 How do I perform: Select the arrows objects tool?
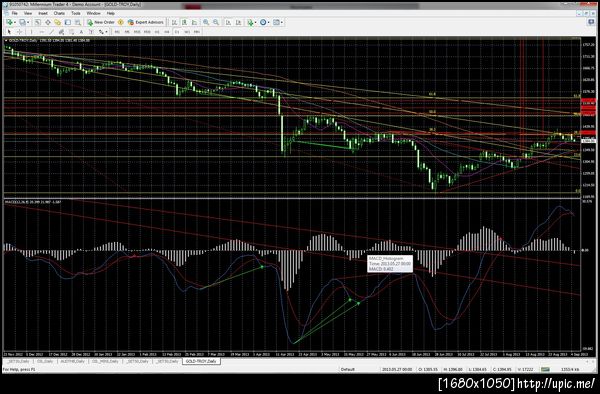101,32
